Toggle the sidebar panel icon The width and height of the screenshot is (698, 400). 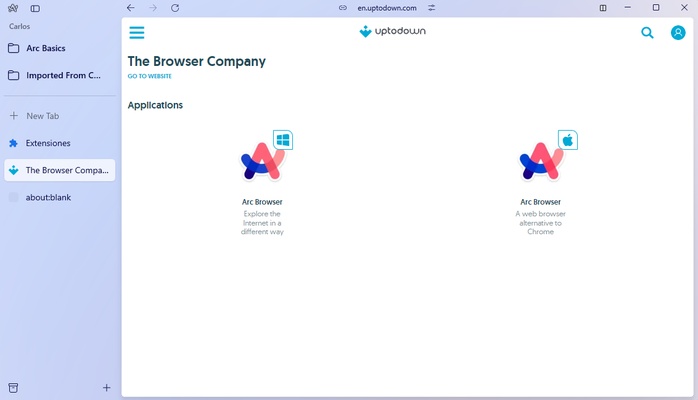[x=35, y=8]
